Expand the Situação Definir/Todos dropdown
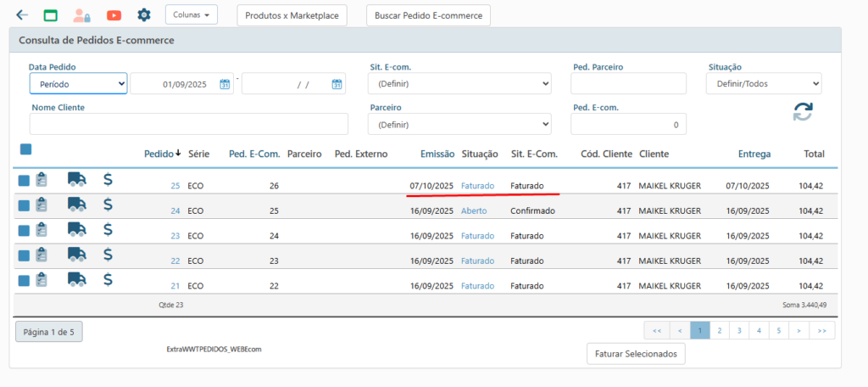 click(763, 84)
